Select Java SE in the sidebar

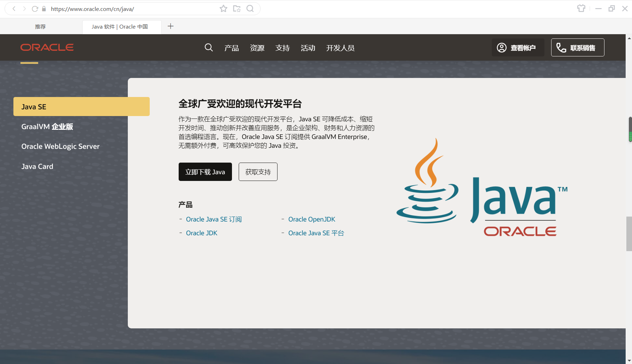coord(82,107)
